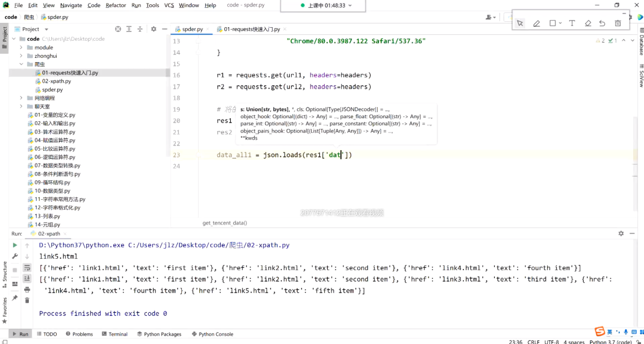Go to next highlighted error arrow

click(x=633, y=41)
